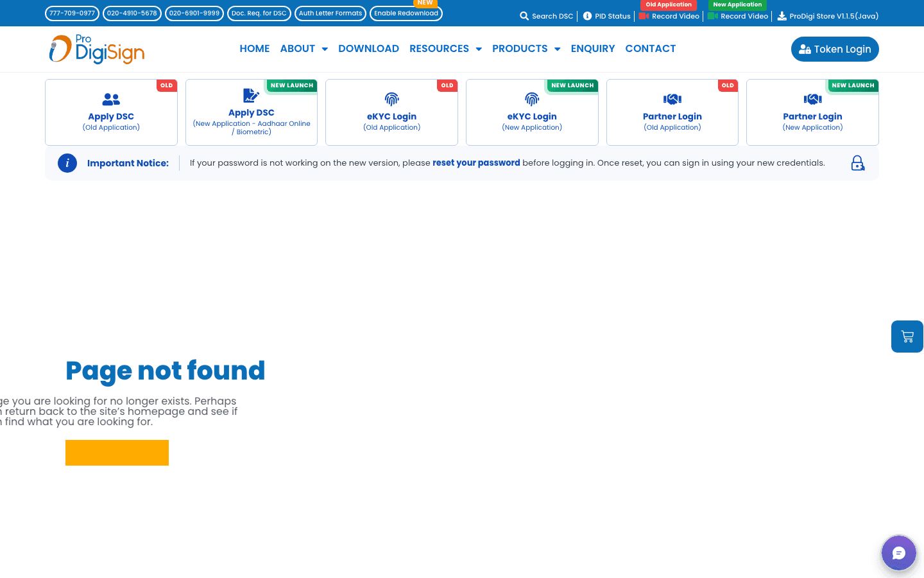This screenshot has width=924, height=578.
Task: Click the Important Notice: label
Action: click(128, 163)
